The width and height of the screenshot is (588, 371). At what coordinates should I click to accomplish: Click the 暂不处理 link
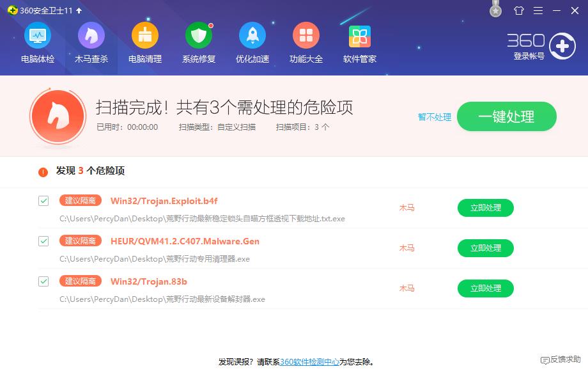(x=435, y=117)
